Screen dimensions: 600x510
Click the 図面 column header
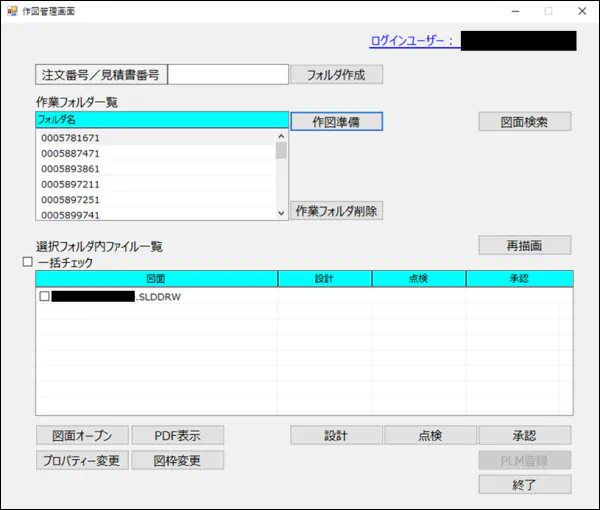point(157,279)
